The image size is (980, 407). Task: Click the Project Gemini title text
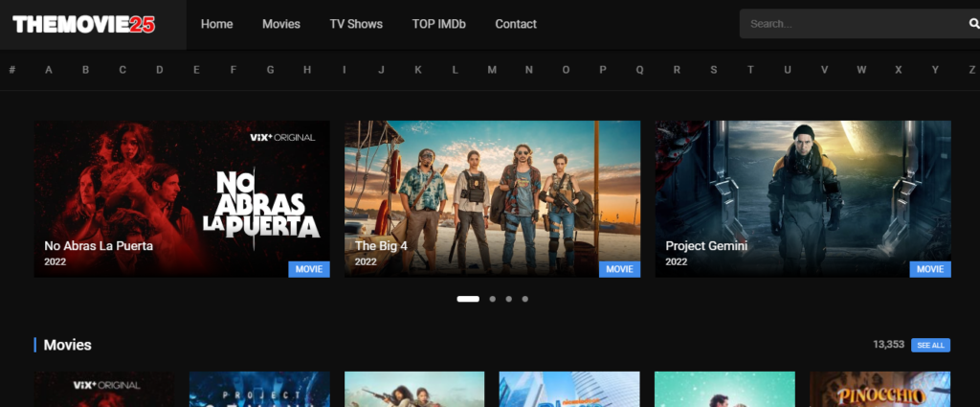(706, 246)
